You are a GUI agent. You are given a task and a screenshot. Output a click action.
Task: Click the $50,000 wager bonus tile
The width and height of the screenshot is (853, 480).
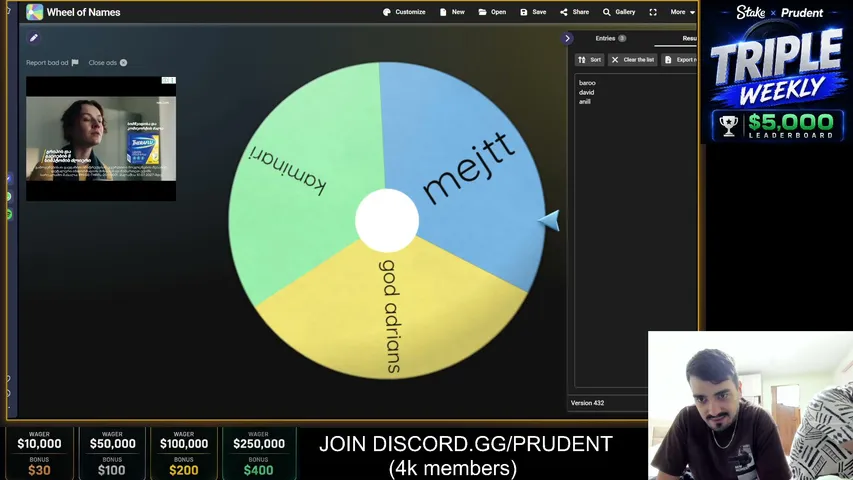click(x=112, y=453)
